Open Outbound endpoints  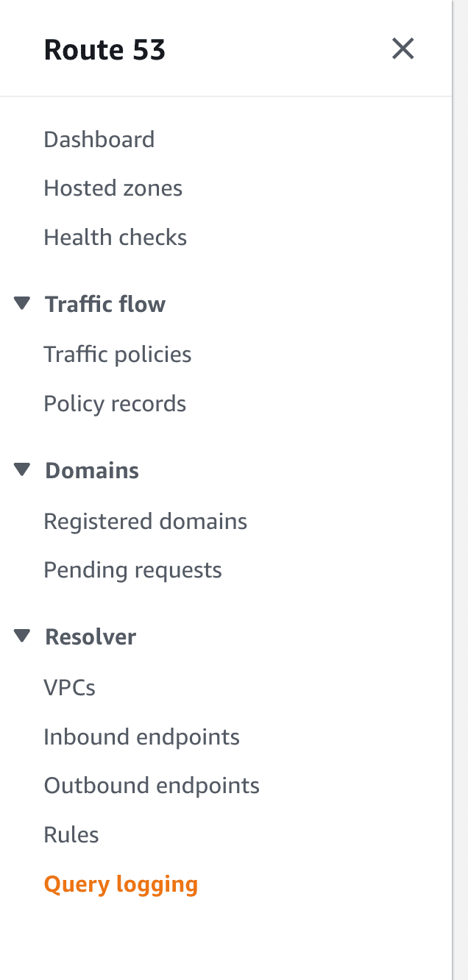click(x=152, y=786)
